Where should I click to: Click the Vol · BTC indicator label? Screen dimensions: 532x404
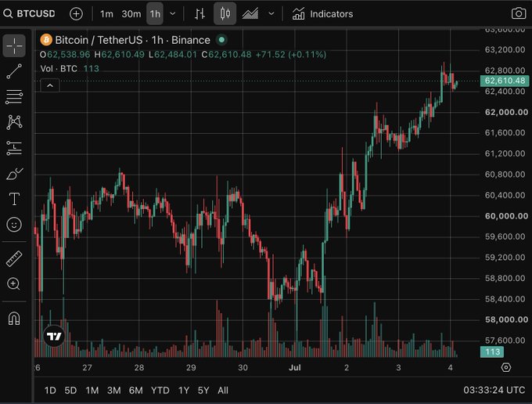(59, 69)
